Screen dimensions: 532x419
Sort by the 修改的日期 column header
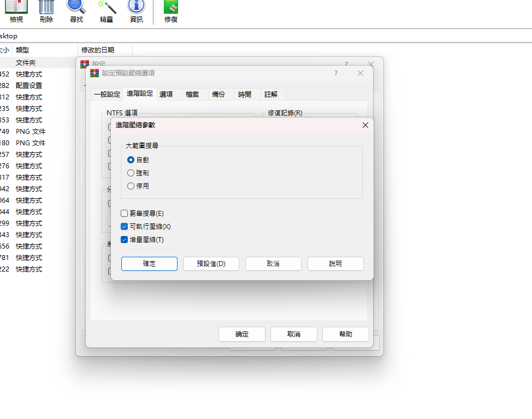tap(105, 50)
